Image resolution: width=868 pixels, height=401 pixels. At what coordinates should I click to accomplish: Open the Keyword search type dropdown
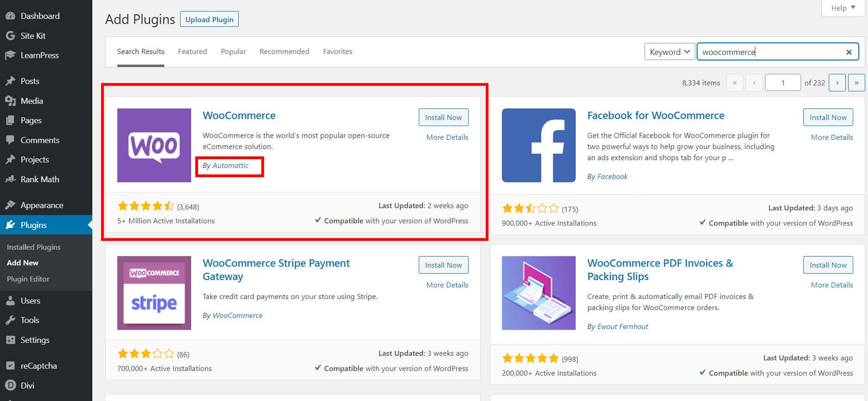(669, 52)
